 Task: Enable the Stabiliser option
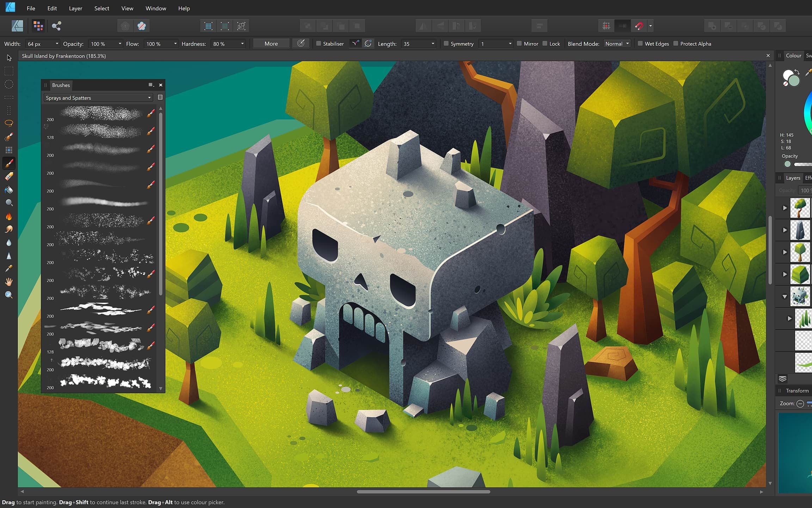pos(318,43)
